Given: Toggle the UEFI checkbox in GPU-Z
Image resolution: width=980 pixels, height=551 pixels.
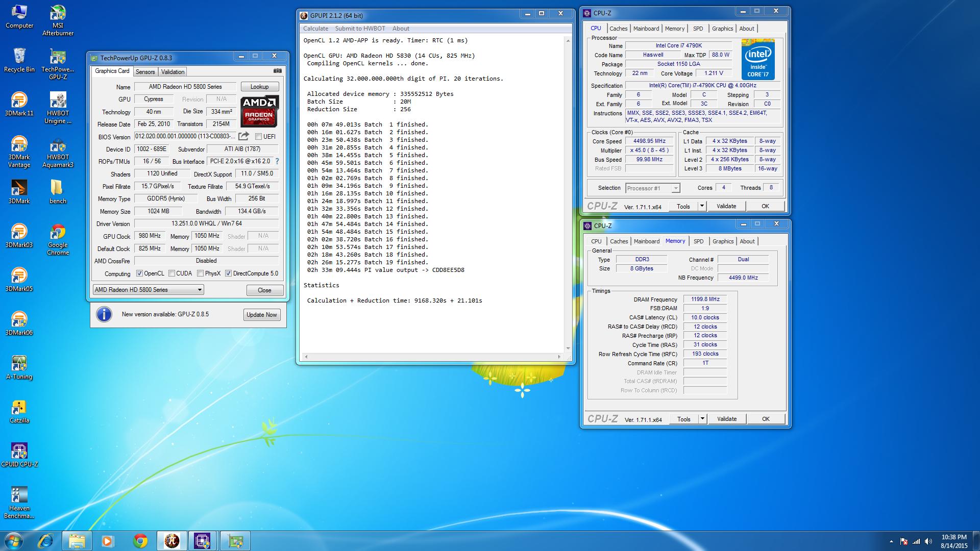Looking at the screenshot, I should click(x=258, y=137).
